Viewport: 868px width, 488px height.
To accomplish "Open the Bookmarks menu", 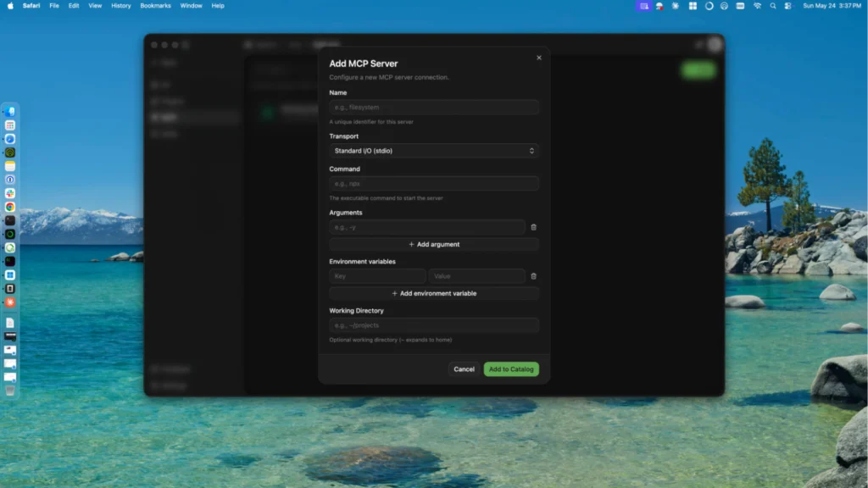I will click(x=155, y=6).
